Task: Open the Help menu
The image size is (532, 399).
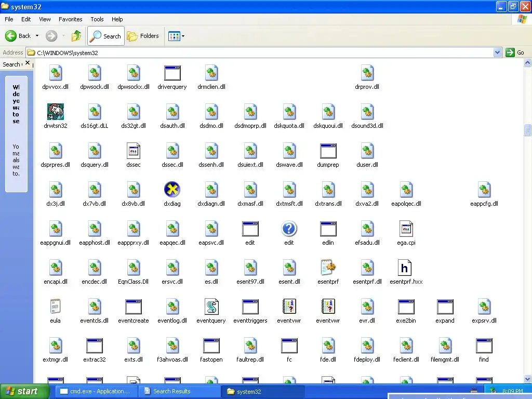Action: (117, 19)
